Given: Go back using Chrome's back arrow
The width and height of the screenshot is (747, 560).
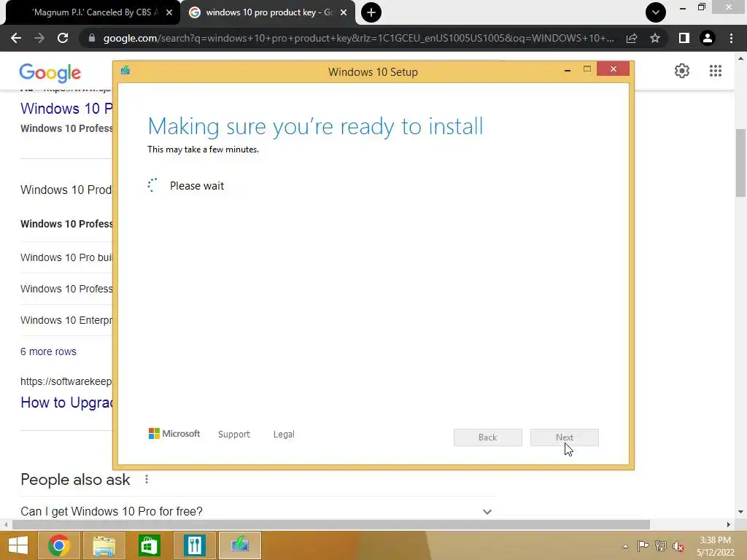Looking at the screenshot, I should tap(16, 38).
